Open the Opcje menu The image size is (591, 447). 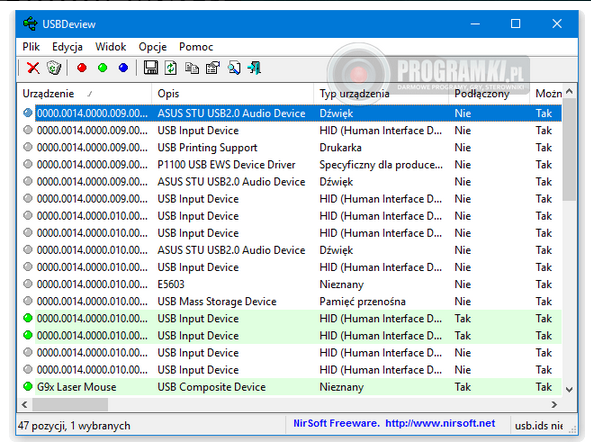point(153,47)
